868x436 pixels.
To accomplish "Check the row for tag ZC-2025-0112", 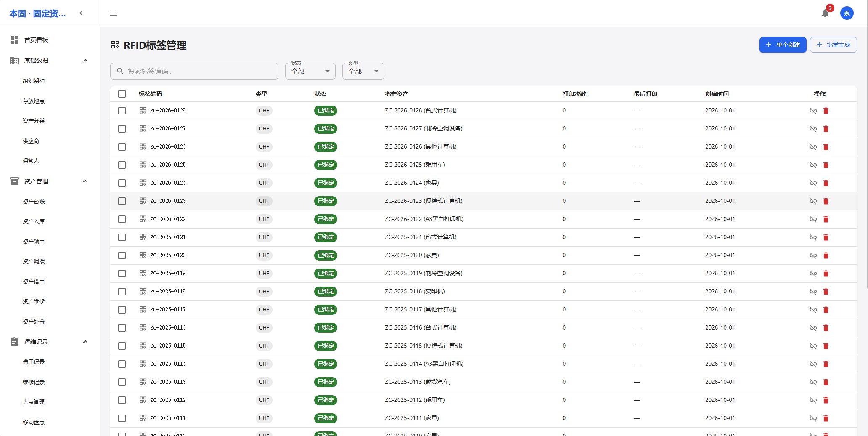I will tap(122, 400).
